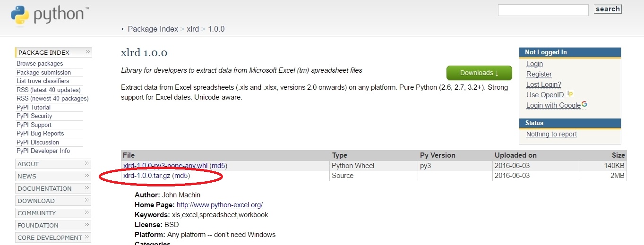Click the Not Logged In panel header
This screenshot has height=245, width=644.
[570, 52]
